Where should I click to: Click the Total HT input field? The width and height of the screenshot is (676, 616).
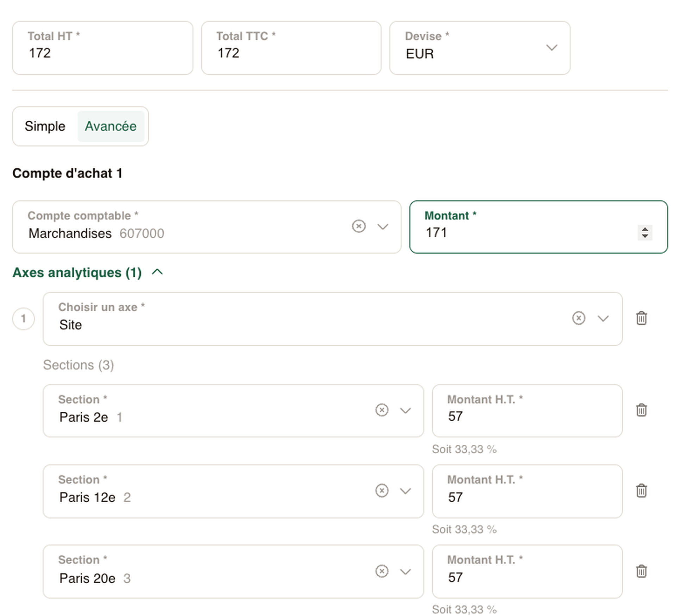(x=102, y=53)
